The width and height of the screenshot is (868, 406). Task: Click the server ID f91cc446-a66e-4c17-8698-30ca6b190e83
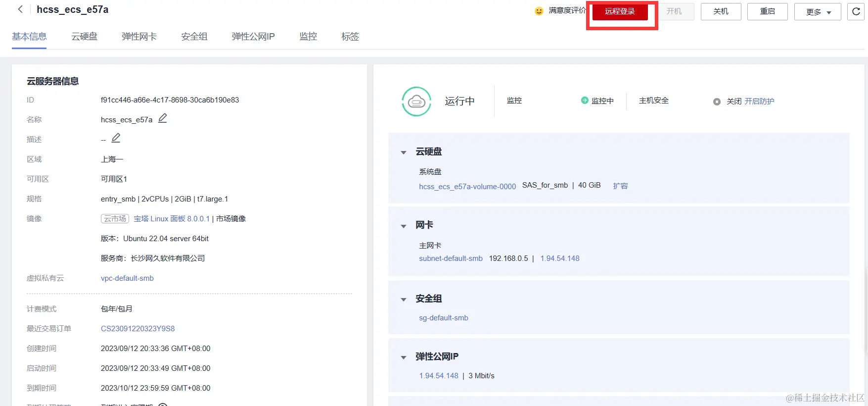(170, 100)
